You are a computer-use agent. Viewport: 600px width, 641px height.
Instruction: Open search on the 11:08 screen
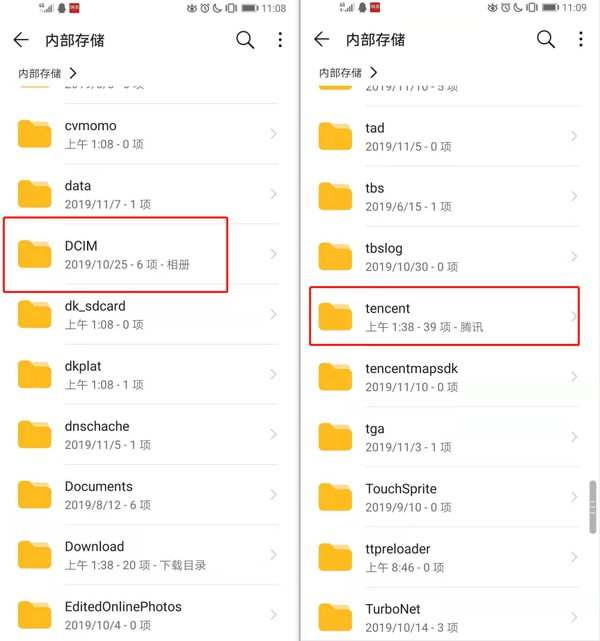coord(245,40)
